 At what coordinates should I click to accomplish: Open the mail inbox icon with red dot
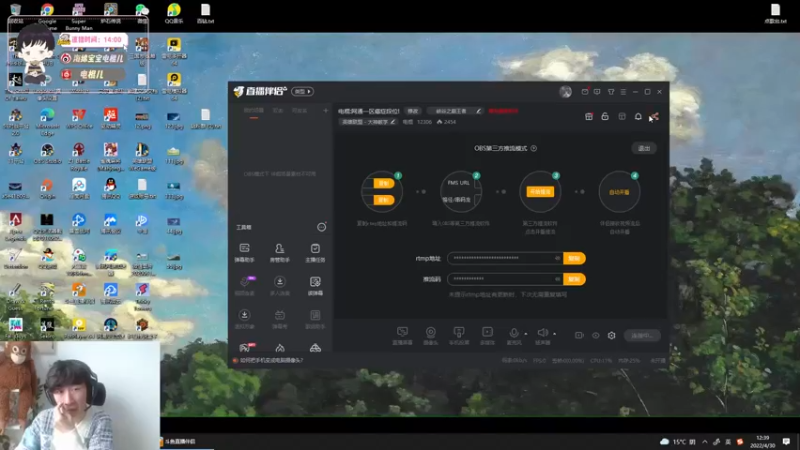585,92
